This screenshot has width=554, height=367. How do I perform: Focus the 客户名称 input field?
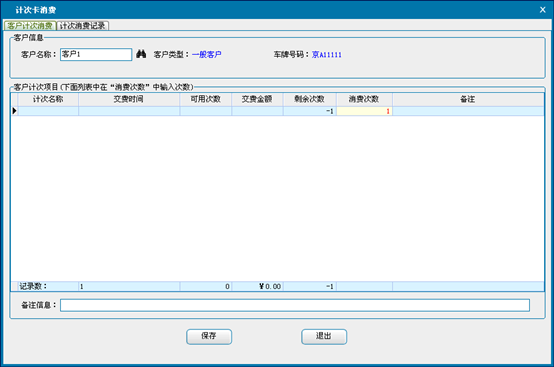coord(96,54)
